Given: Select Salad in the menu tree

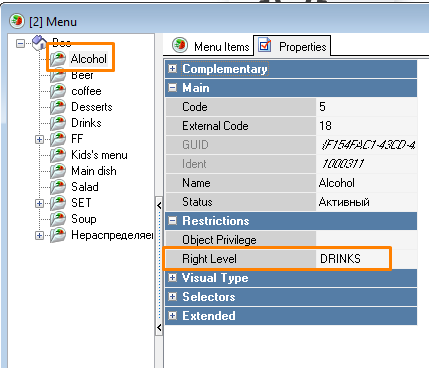Looking at the screenshot, I should coord(85,187).
